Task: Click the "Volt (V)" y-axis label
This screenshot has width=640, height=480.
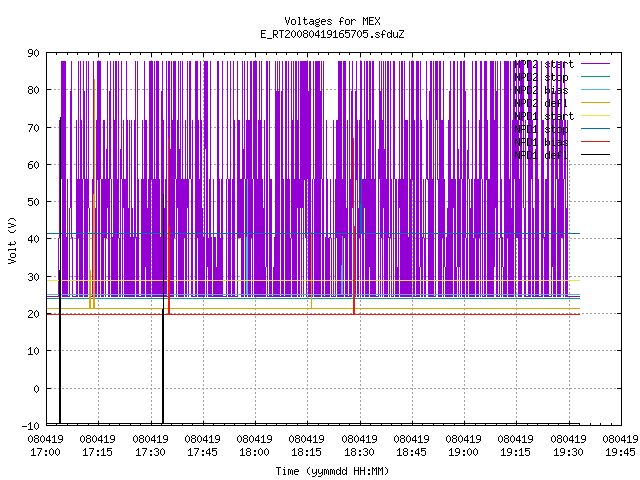Action: (x=12, y=240)
